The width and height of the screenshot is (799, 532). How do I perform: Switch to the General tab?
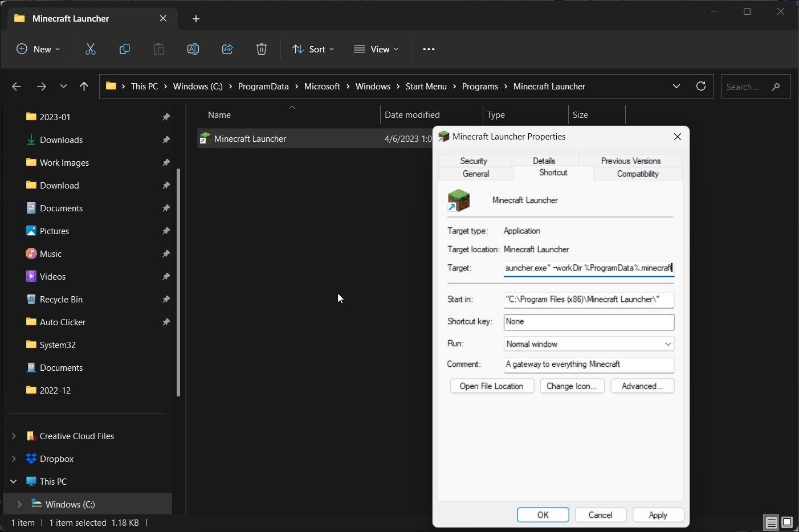476,174
